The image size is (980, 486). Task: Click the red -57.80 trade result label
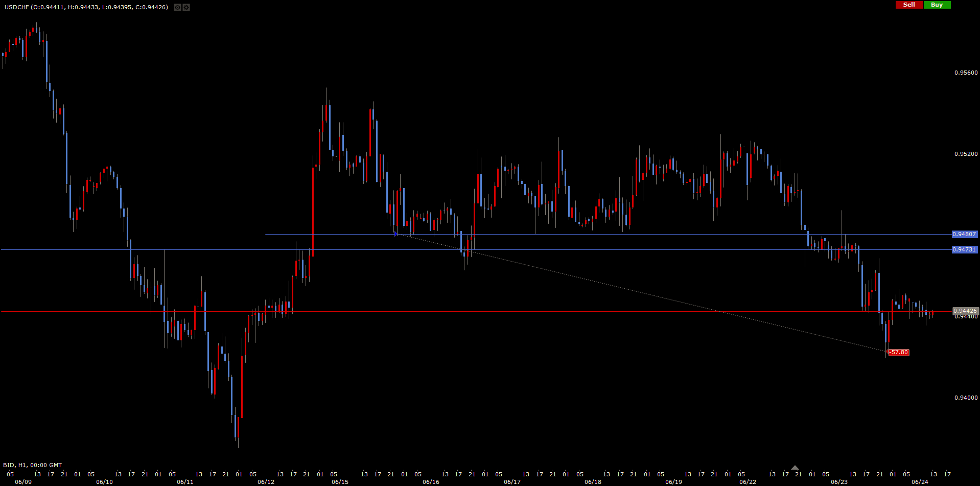[899, 352]
